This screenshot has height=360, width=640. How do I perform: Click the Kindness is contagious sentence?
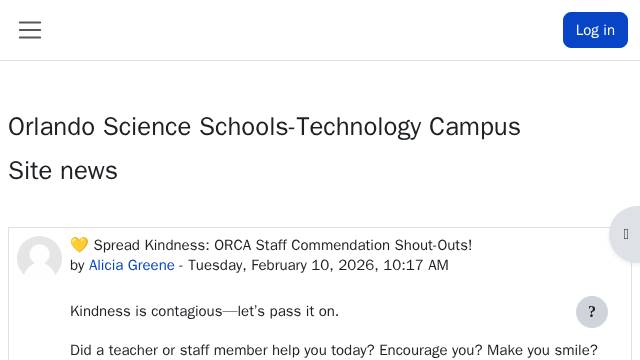pyautogui.click(x=204, y=311)
